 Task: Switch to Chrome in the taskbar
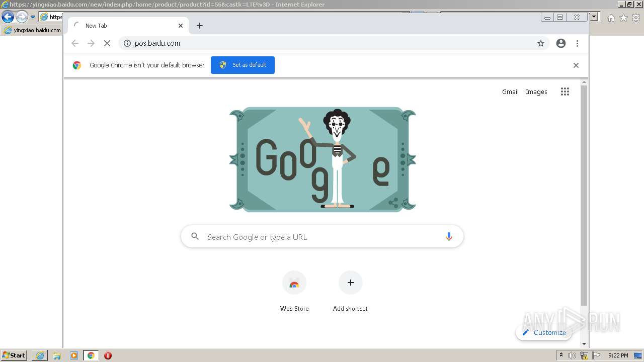click(91, 355)
